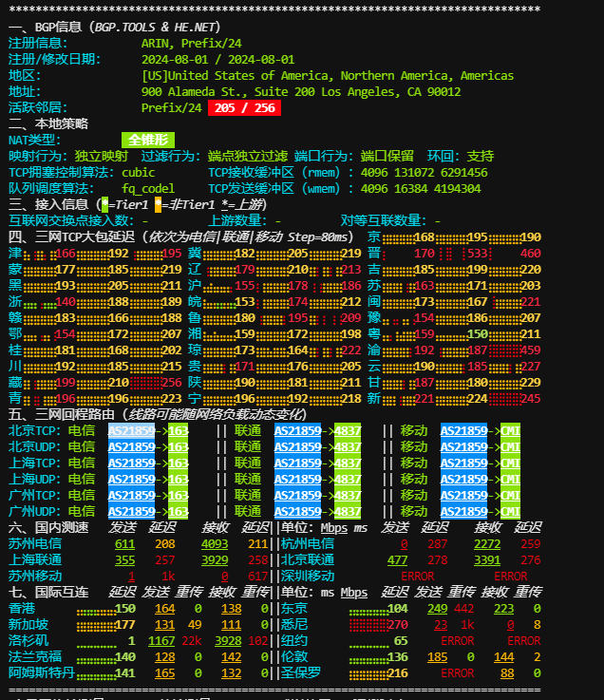Click 上海联通 receive speed value 3929
This screenshot has width=604, height=700.
215,559
